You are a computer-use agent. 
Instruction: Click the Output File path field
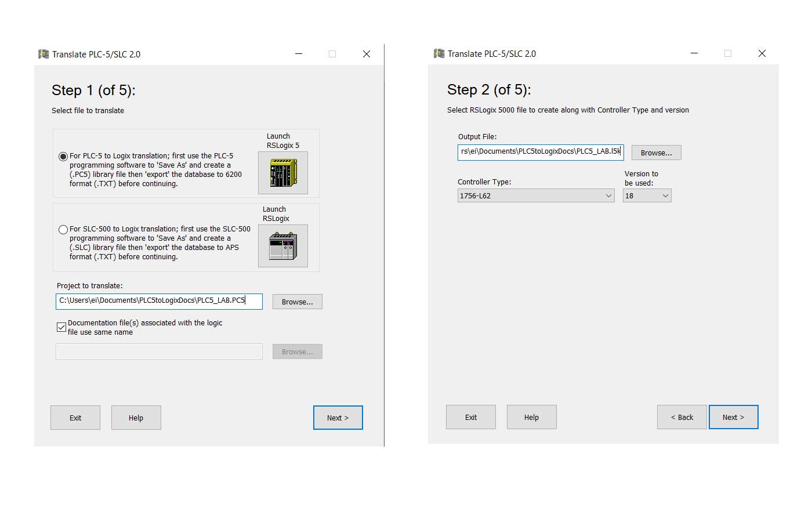(541, 152)
